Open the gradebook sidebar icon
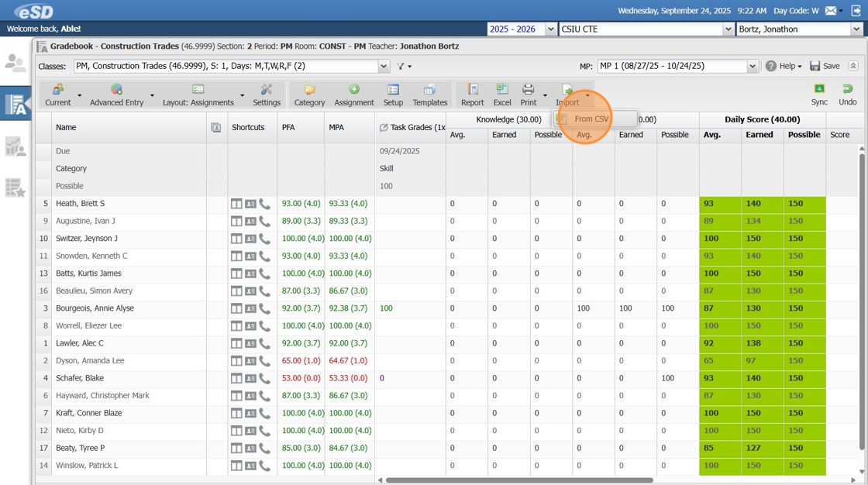Image resolution: width=868 pixels, height=485 pixels. coord(15,105)
